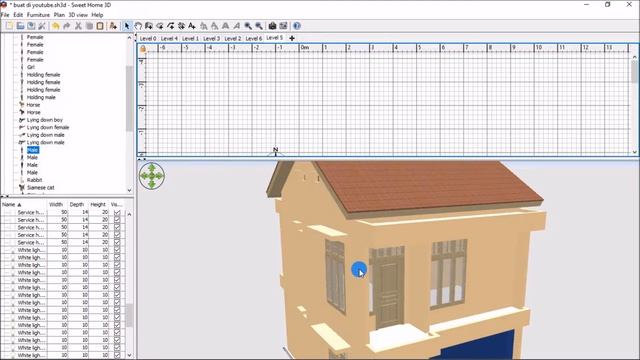The width and height of the screenshot is (640, 360).
Task: Select the Add text labels tool
Action: [192, 26]
